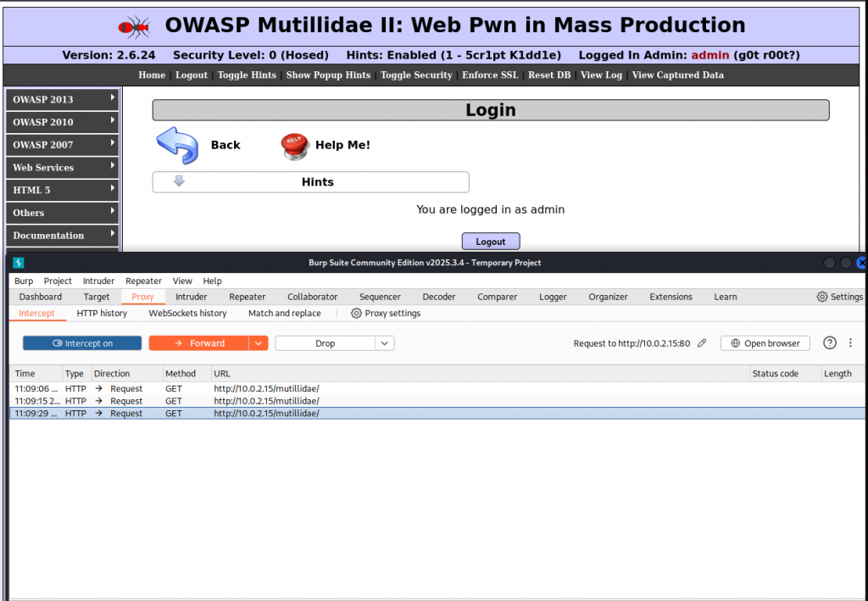
Task: Open the WebSockets history sub-tab
Action: [x=187, y=314]
